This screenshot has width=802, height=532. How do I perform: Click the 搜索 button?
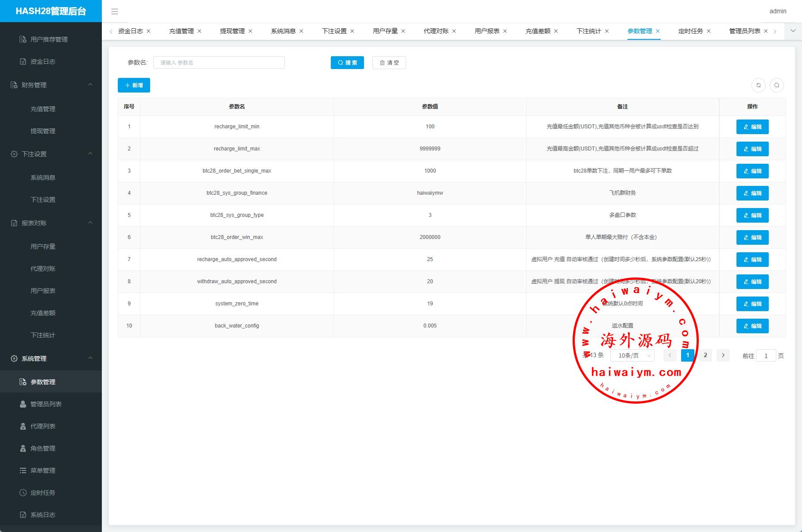347,63
